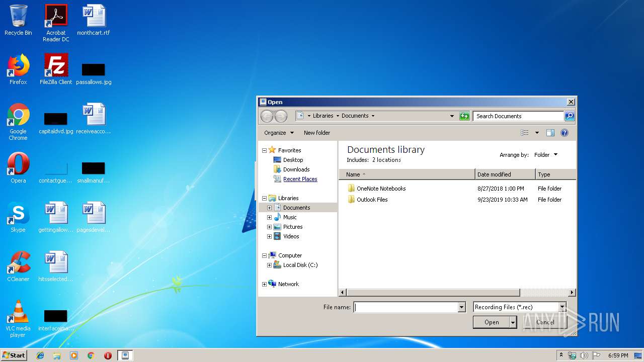Open the Recycle Bin desktop icon
This screenshot has width=644, height=362.
tap(18, 20)
